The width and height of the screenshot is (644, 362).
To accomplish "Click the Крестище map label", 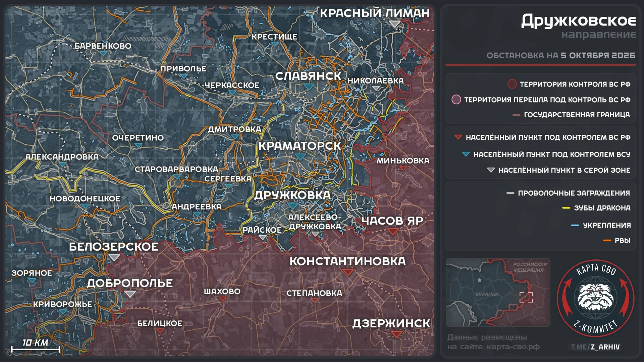I will (x=274, y=37).
